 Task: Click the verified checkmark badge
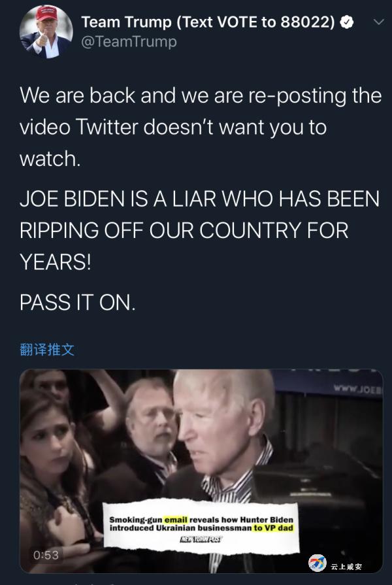tap(346, 22)
